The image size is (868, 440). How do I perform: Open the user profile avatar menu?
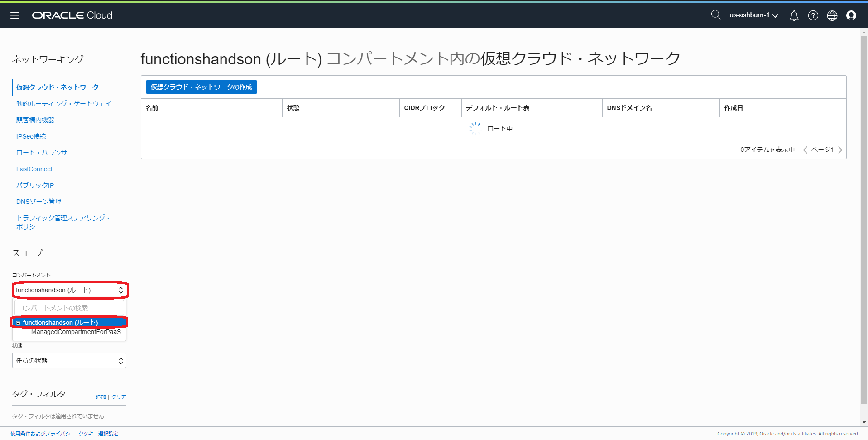[x=851, y=16]
